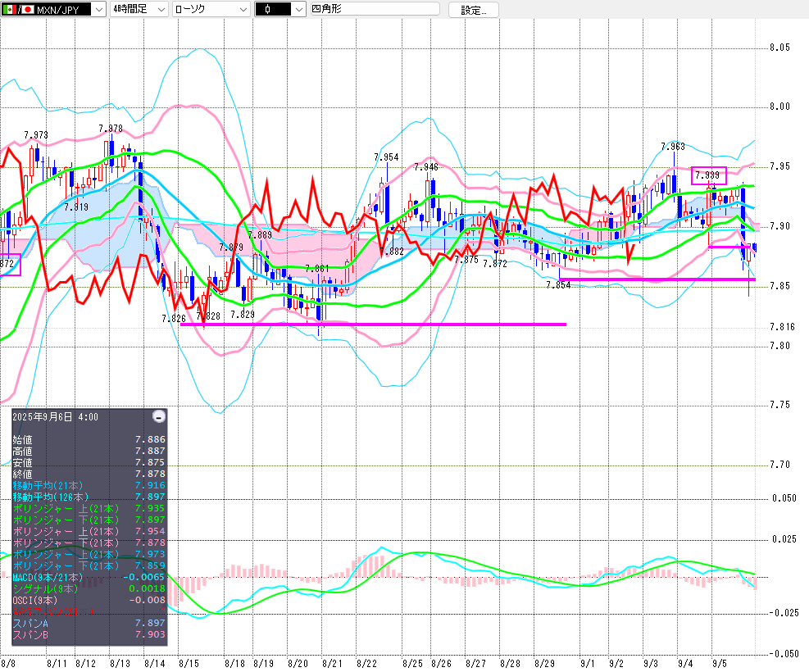This screenshot has width=809, height=672.
Task: Select the 安値 label in data panel
Action: tap(23, 462)
